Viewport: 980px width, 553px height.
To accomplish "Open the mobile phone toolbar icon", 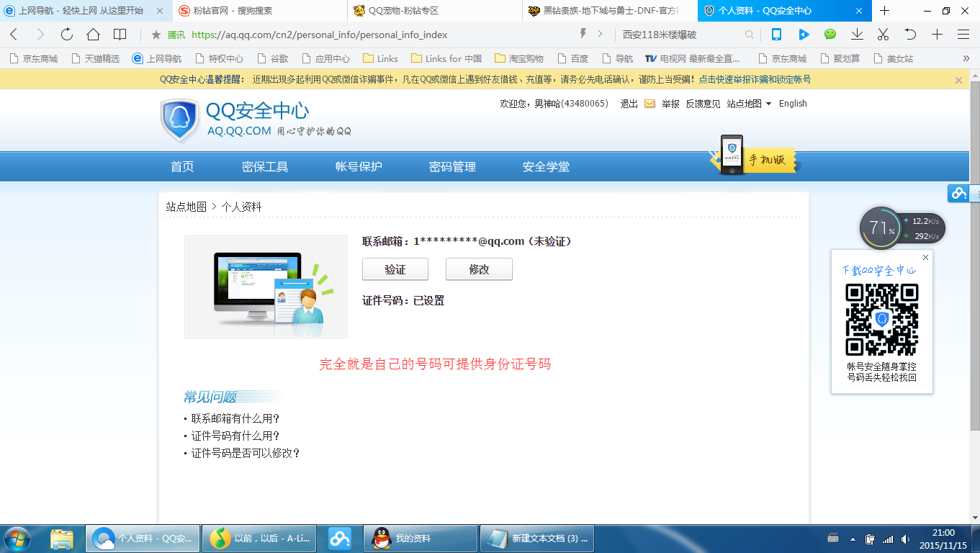I will point(776,34).
